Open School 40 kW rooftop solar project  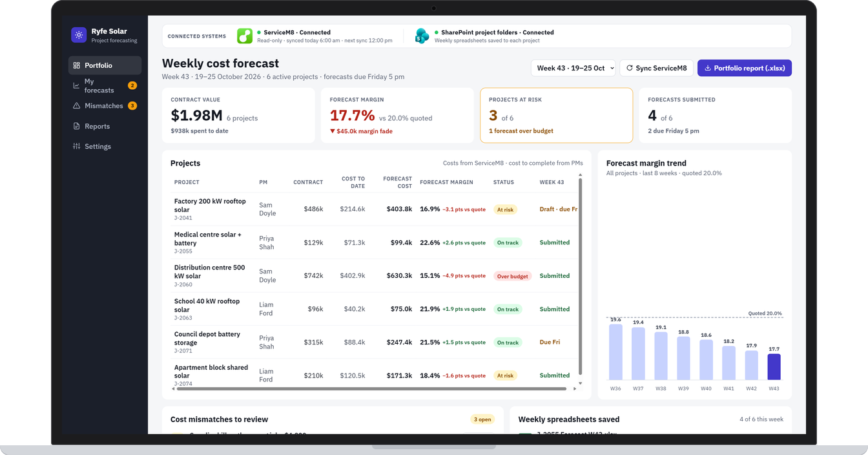pyautogui.click(x=207, y=305)
